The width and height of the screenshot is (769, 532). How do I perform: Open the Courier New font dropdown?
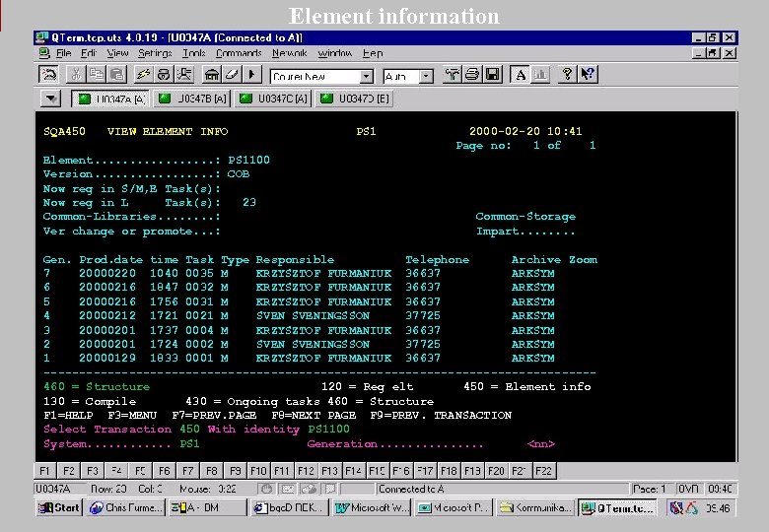[366, 77]
